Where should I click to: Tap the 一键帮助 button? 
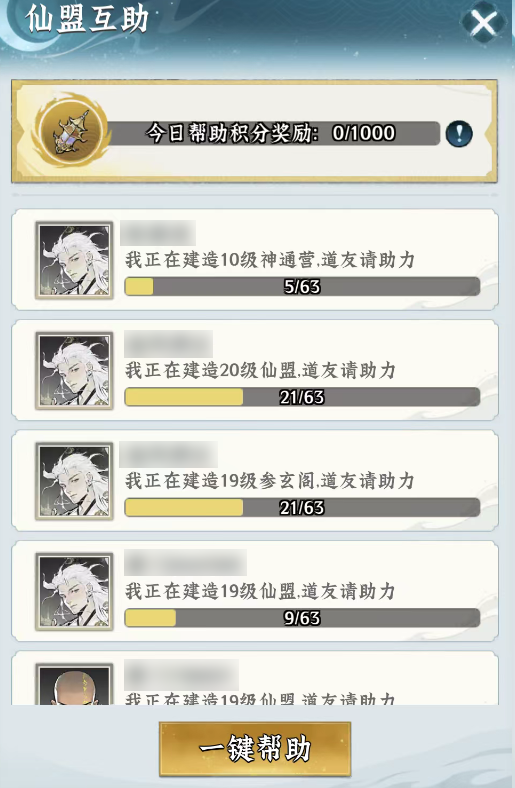click(255, 749)
